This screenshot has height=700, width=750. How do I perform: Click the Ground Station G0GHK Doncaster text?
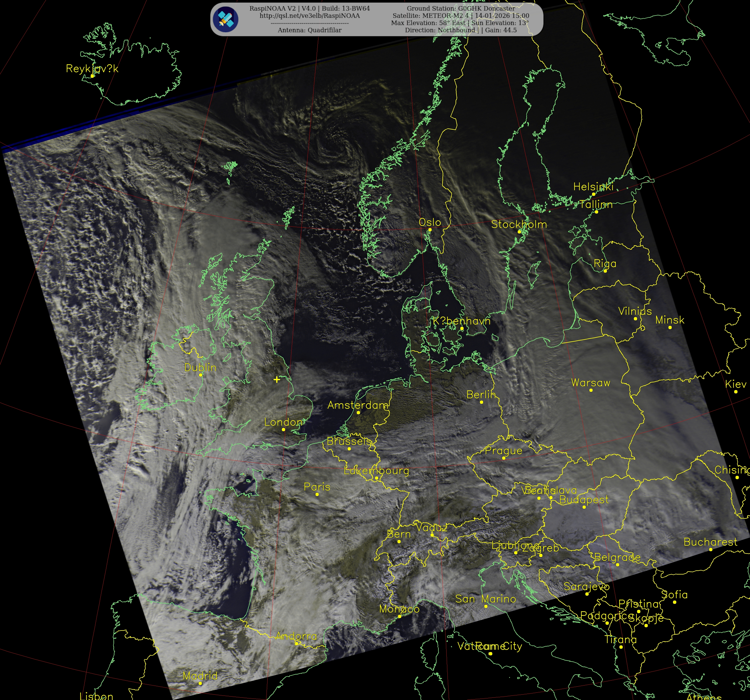[x=461, y=8]
